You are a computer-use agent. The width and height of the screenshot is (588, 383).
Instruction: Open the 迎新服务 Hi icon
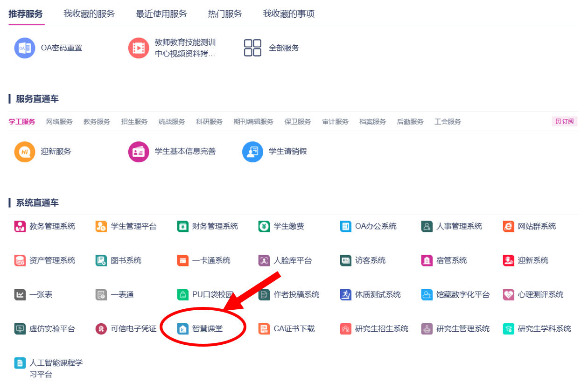(25, 152)
